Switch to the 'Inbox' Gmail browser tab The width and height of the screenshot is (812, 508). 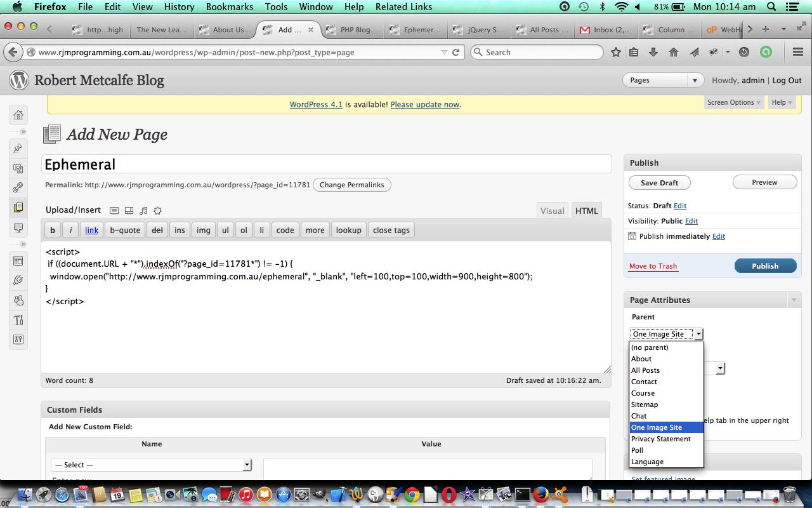[x=606, y=29]
